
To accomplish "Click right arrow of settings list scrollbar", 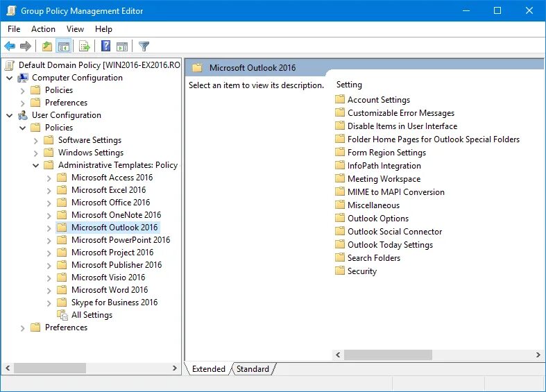I will pos(538,355).
